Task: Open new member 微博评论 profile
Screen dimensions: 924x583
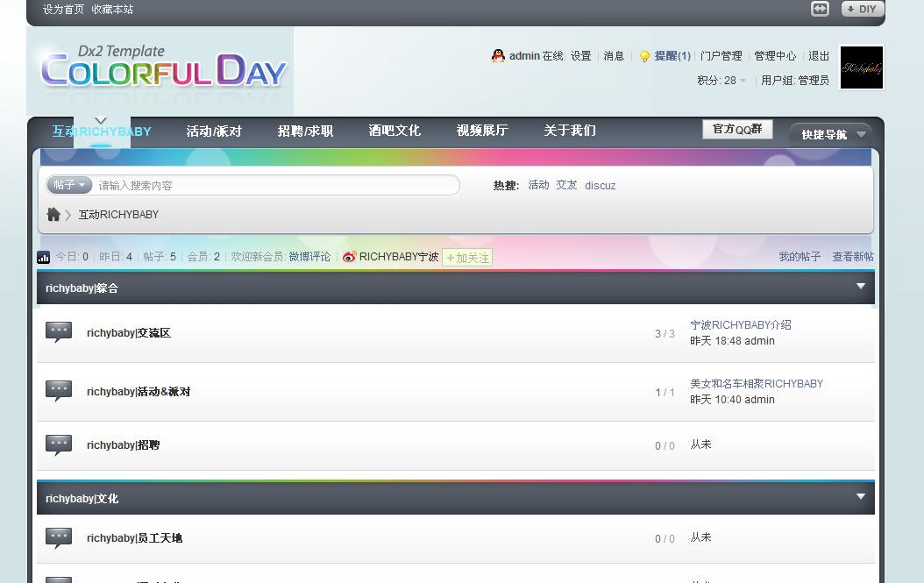Action: [309, 257]
